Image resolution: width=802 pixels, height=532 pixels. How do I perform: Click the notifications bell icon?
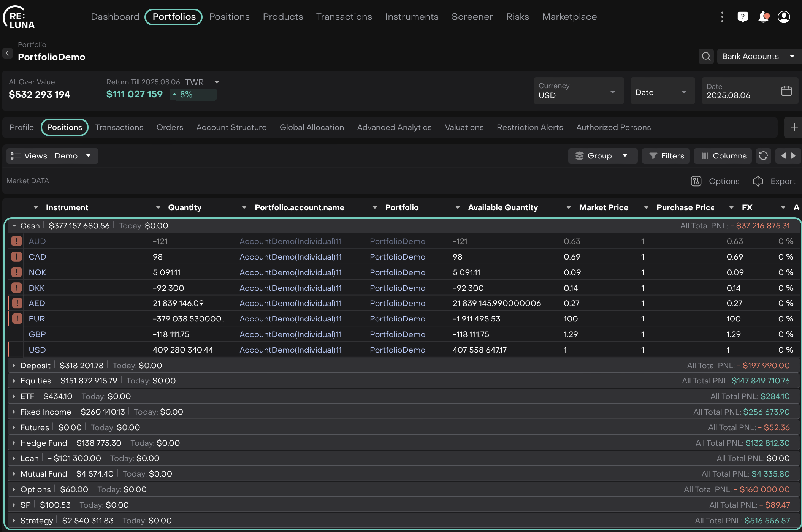coord(763,17)
